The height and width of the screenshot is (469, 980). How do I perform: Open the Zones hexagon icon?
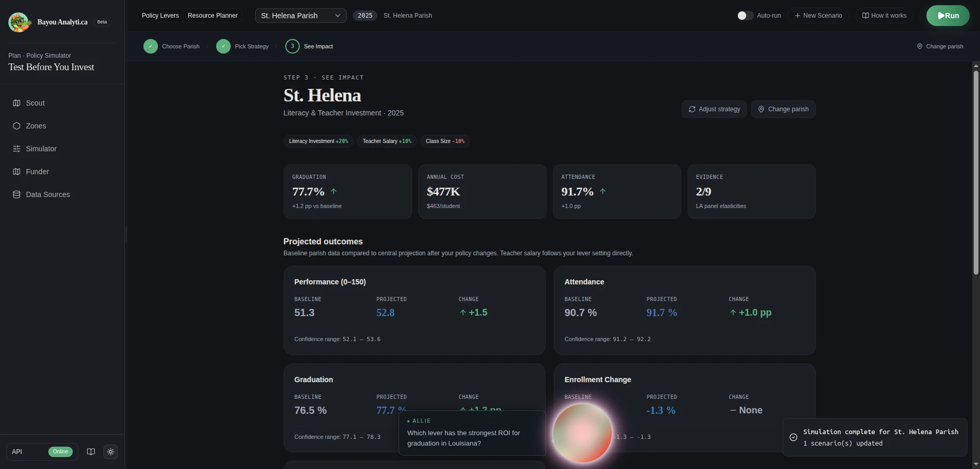(x=17, y=126)
